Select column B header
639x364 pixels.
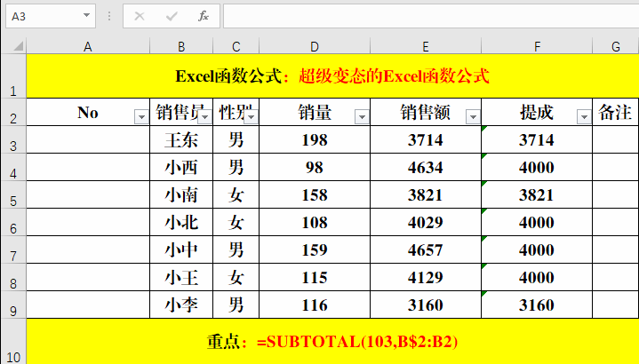coord(181,46)
